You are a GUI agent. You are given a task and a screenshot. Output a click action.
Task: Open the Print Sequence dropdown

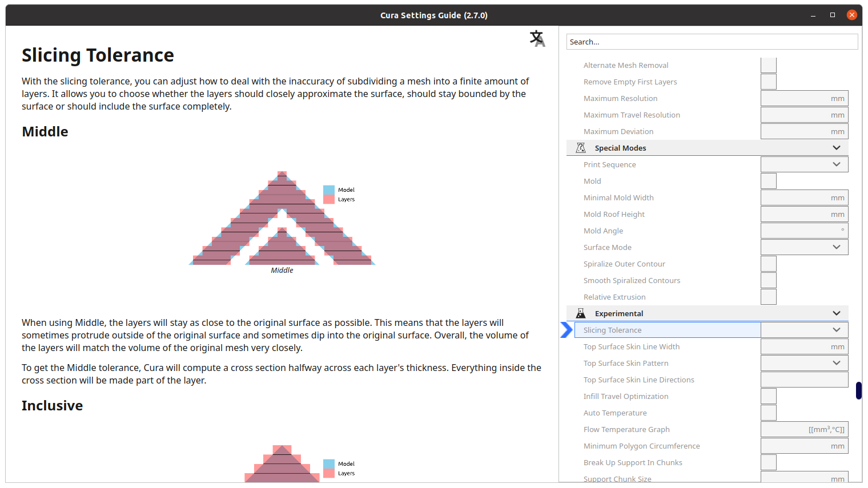pyautogui.click(x=805, y=164)
